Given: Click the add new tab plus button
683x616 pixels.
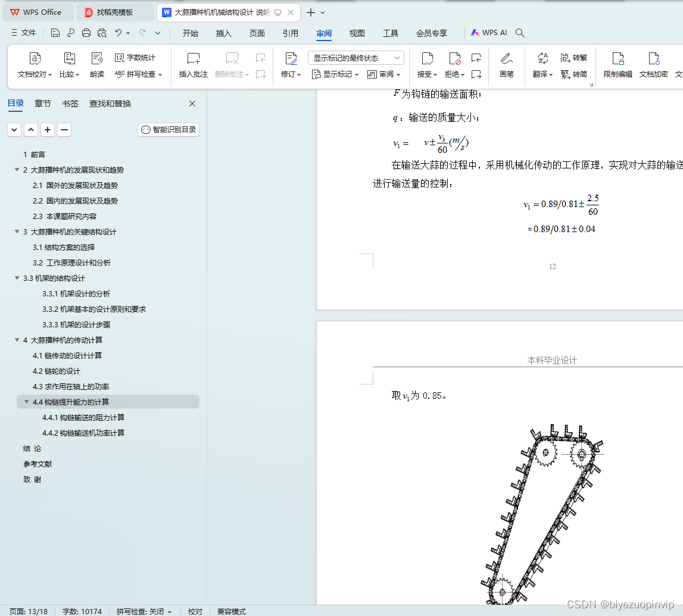Looking at the screenshot, I should pos(311,12).
